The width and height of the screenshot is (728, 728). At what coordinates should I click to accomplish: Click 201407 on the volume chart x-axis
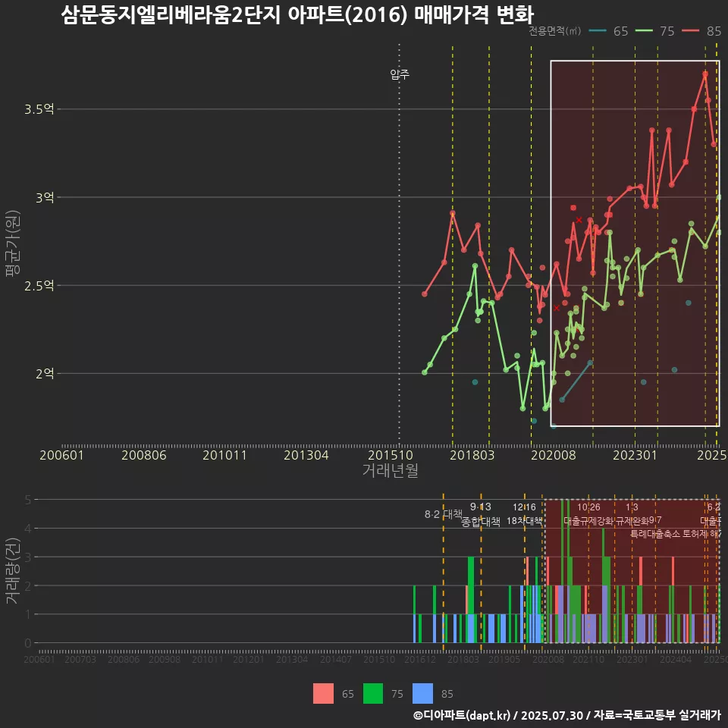click(336, 659)
